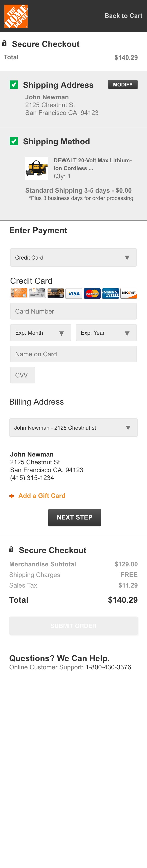Viewport: 147px width, 868px height.
Task: Toggle the Shipping Address green checkbox
Action: (x=14, y=85)
